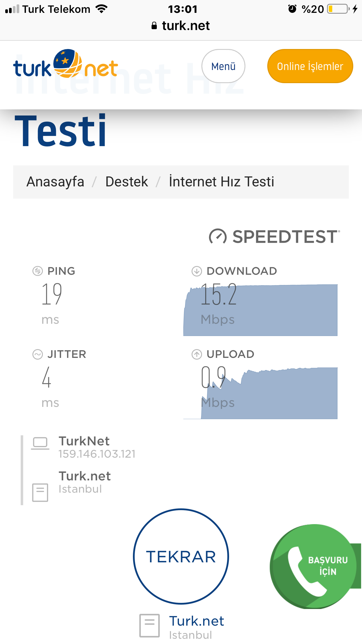Screen dimensions: 362x644
Task: Go to Anasayfa breadcrumb
Action: tap(55, 182)
